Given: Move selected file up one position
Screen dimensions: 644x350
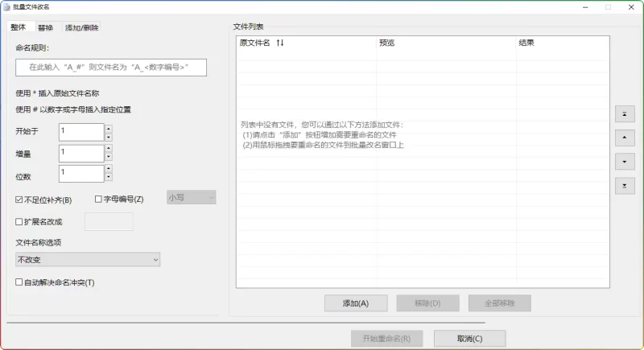Looking at the screenshot, I should pos(625,138).
